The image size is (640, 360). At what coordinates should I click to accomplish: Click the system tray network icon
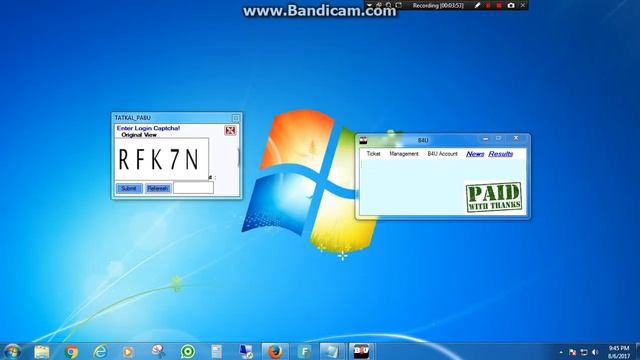coord(584,352)
